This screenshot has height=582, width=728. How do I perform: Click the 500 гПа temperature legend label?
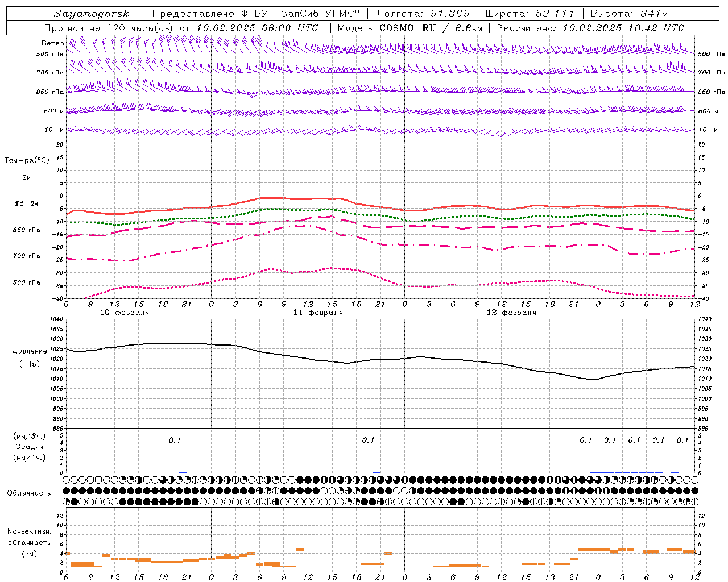[26, 282]
